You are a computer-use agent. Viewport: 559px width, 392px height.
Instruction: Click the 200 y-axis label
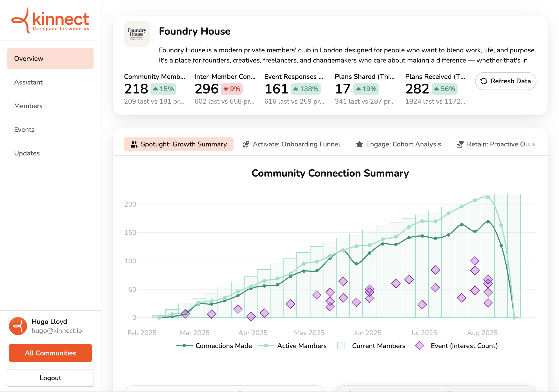[x=130, y=204]
